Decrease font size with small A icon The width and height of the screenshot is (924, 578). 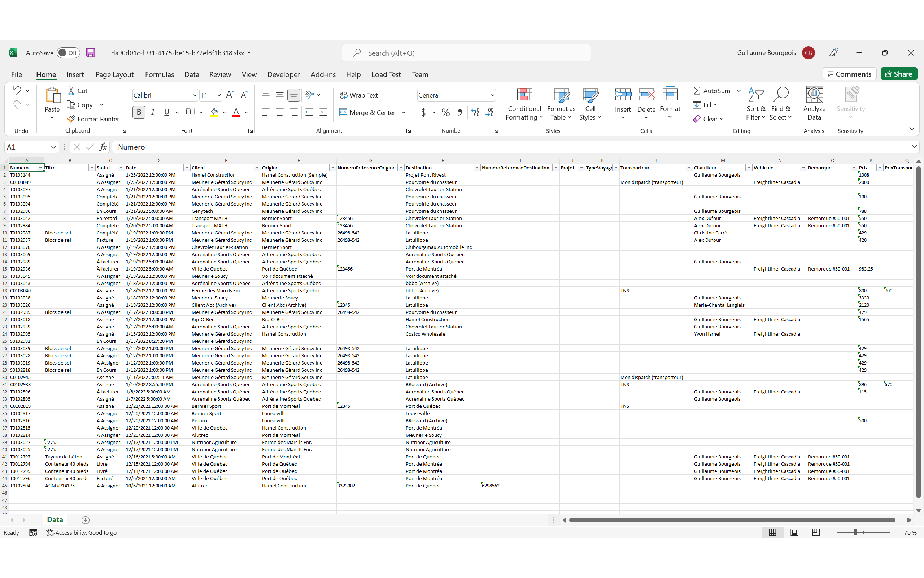click(x=244, y=94)
